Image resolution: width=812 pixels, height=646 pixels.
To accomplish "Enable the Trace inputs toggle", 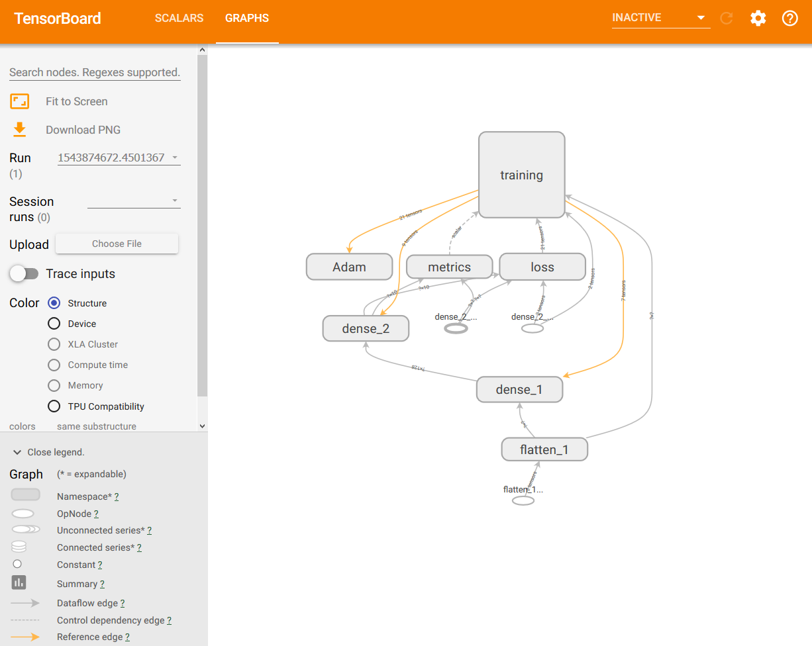I will tap(25, 273).
